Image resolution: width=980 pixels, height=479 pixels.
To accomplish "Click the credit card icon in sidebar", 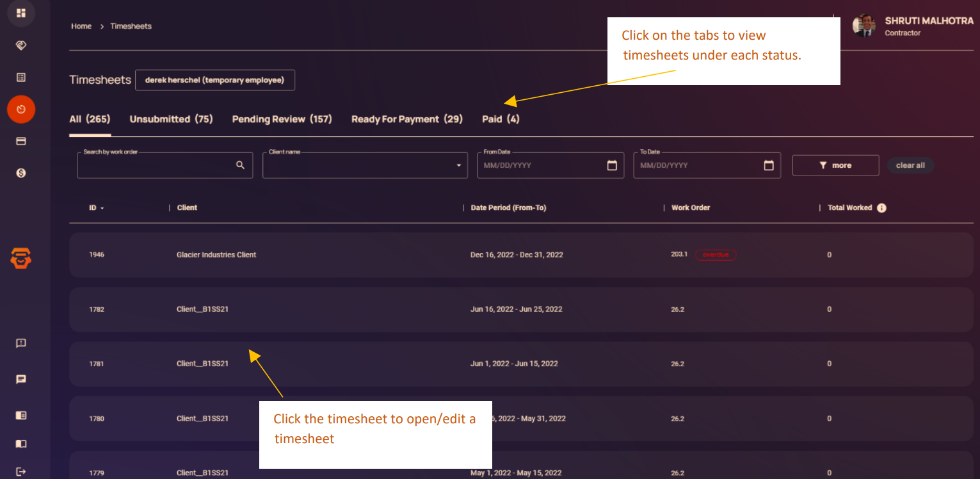I will pos(21,141).
